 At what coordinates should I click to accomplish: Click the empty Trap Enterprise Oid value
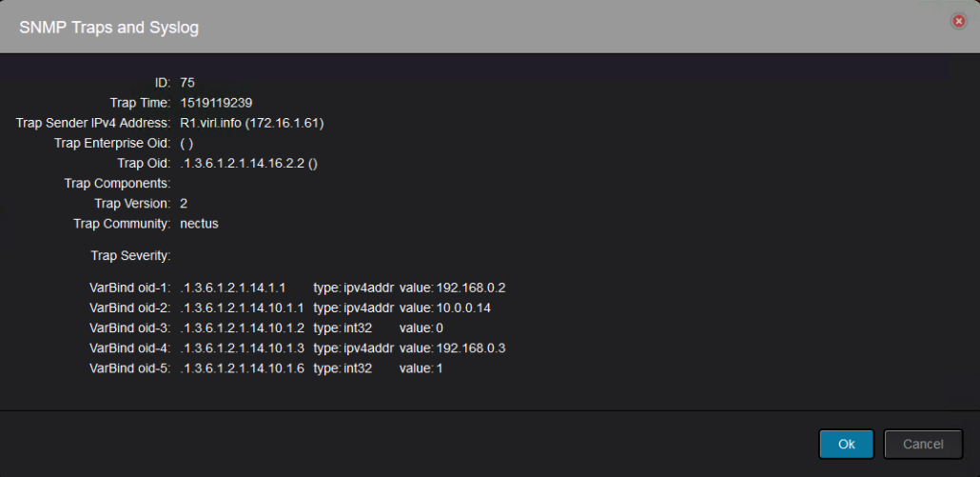186,144
